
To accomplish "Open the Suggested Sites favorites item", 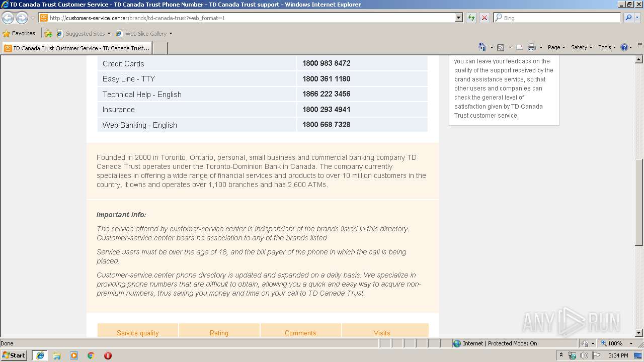I will click(84, 34).
